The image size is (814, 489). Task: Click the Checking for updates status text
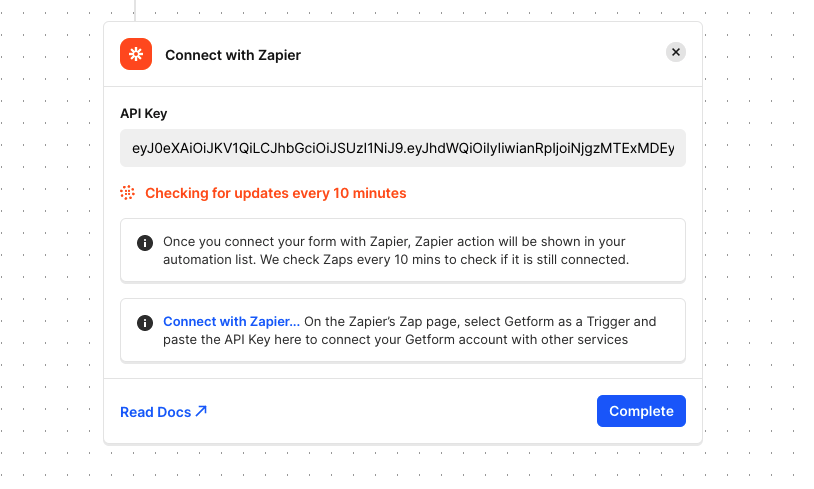point(276,193)
